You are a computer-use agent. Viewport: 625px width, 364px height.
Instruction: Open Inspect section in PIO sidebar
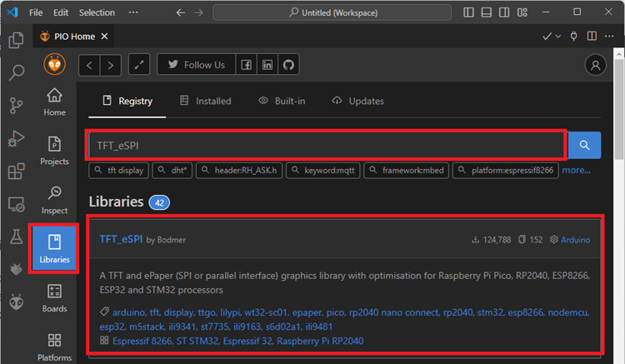(x=55, y=200)
